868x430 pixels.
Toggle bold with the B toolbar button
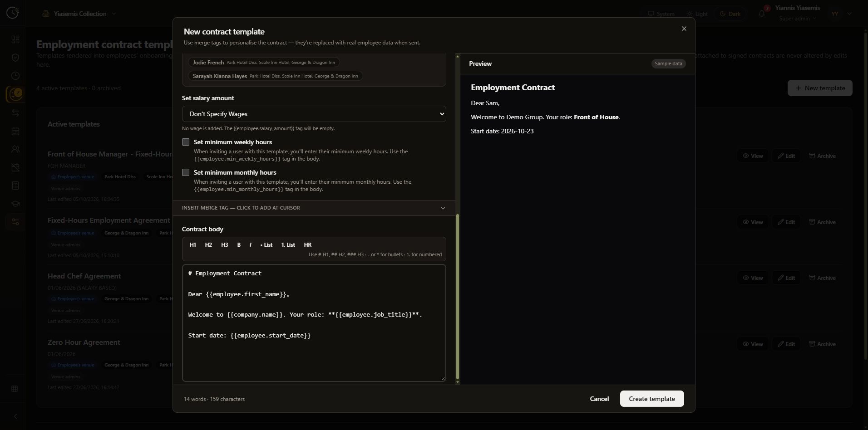(x=239, y=245)
